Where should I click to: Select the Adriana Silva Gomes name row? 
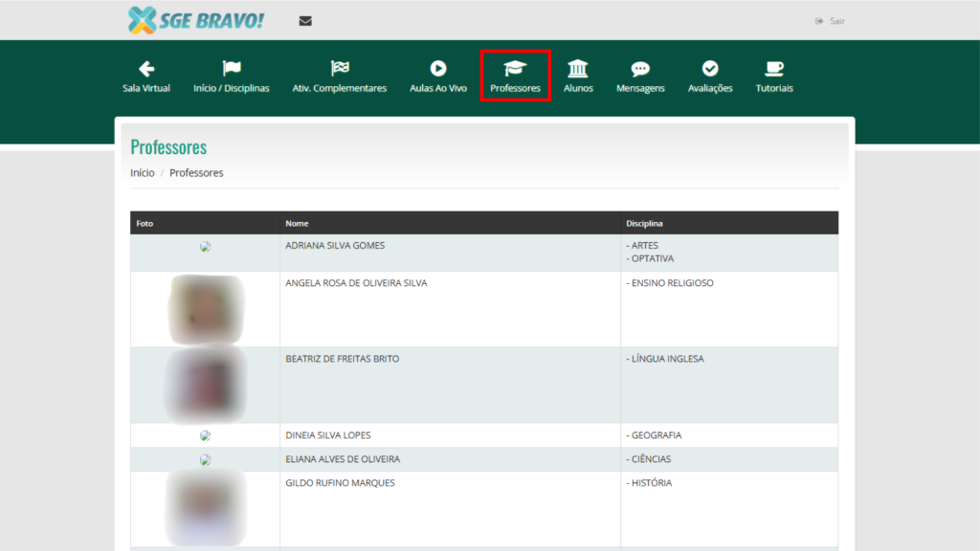click(x=335, y=246)
